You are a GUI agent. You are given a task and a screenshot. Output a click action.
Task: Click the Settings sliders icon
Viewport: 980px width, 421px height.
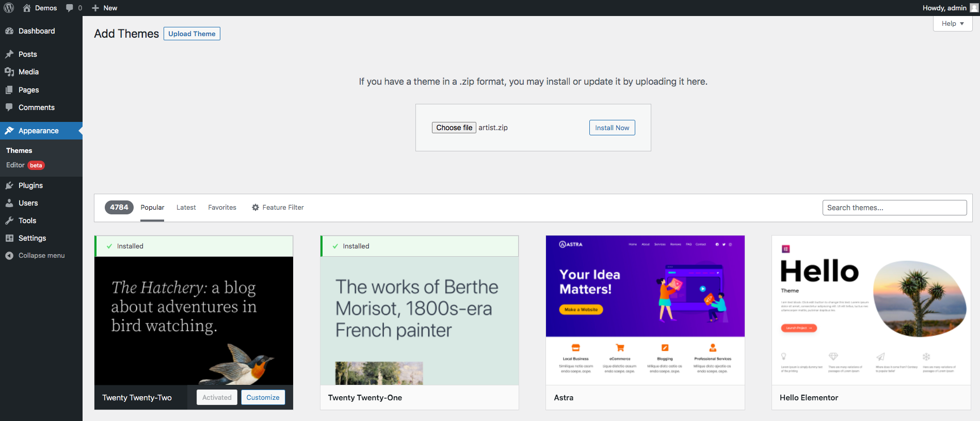pos(9,238)
